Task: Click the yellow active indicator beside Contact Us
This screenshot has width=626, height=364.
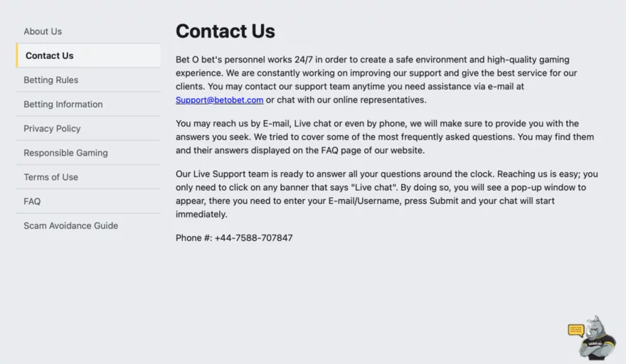Action: pos(17,55)
